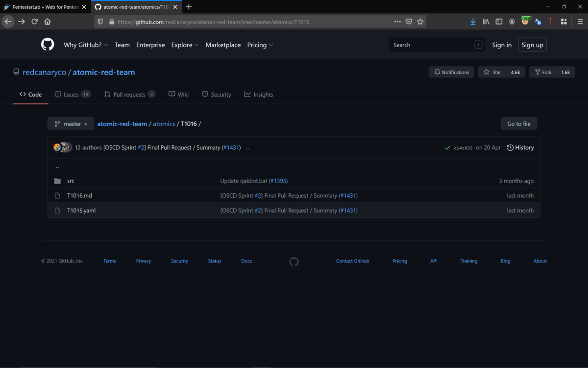Screen dimensions: 588x368
Task: Click the browser forward arrow
Action: point(22,22)
